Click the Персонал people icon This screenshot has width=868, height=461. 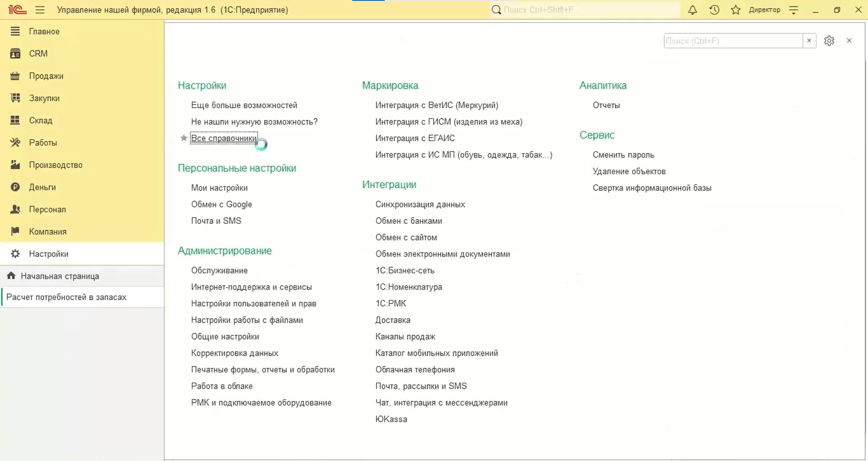pos(15,209)
